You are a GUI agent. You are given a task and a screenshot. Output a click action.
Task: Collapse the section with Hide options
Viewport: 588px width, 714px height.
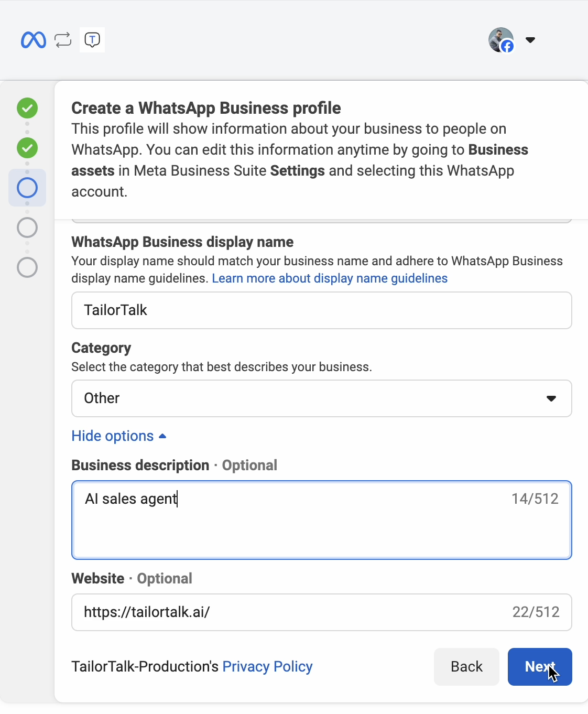point(119,436)
